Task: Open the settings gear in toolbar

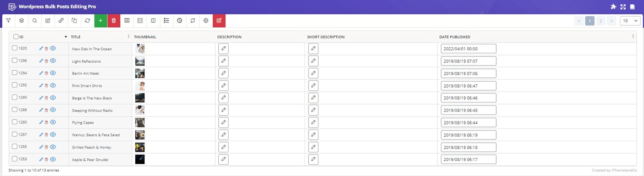Action: (206, 21)
